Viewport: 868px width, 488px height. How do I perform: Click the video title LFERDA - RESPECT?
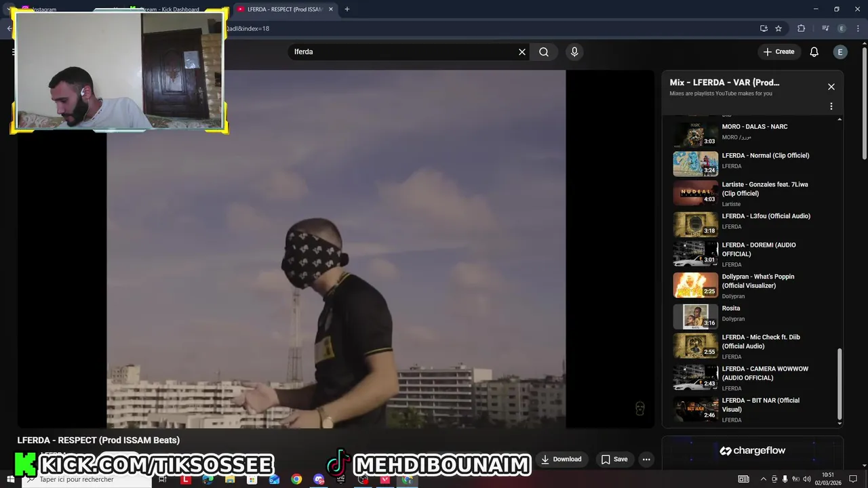(98, 440)
